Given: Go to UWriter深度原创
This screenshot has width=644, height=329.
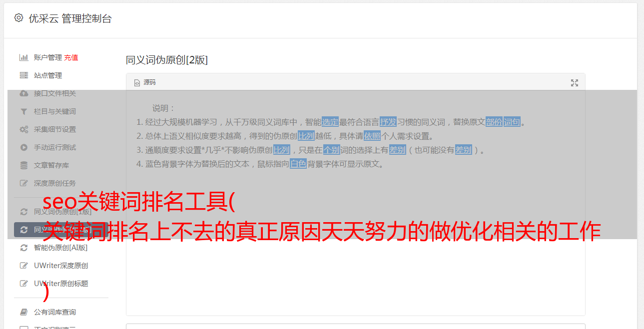Looking at the screenshot, I should pyautogui.click(x=61, y=266).
